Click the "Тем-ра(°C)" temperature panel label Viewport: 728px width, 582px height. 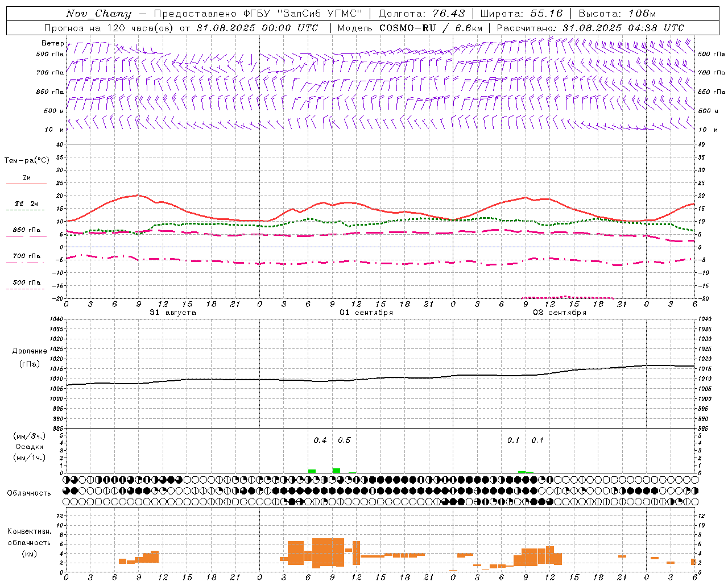[27, 161]
